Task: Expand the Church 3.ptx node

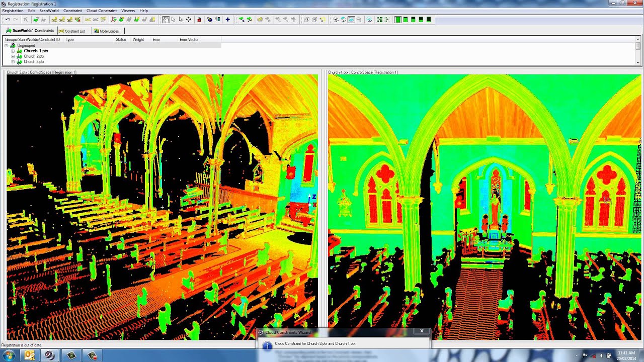Action: (x=13, y=62)
